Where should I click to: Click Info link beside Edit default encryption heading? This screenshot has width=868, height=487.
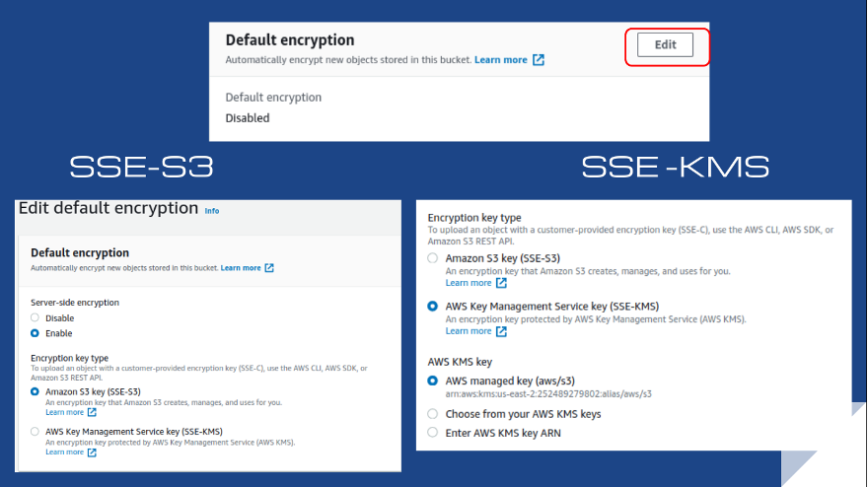click(211, 210)
